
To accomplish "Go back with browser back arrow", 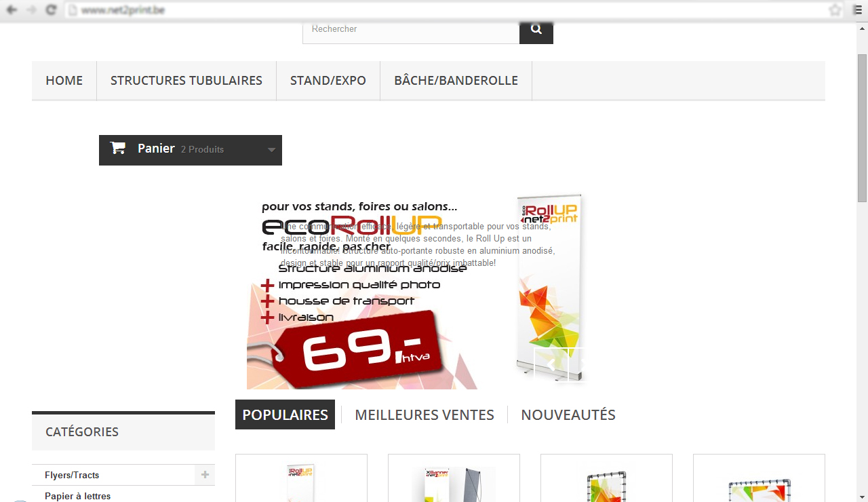I will point(12,10).
